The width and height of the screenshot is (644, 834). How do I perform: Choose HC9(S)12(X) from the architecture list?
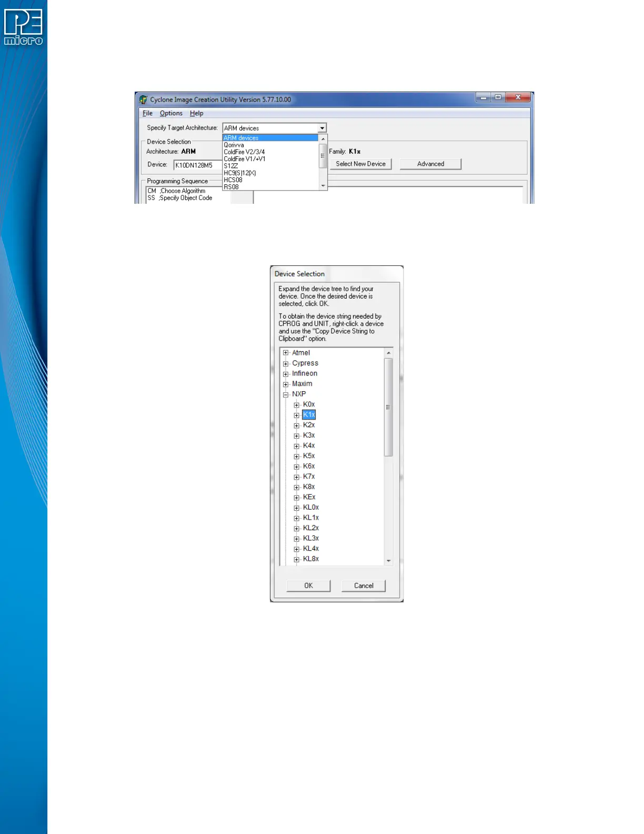270,173
